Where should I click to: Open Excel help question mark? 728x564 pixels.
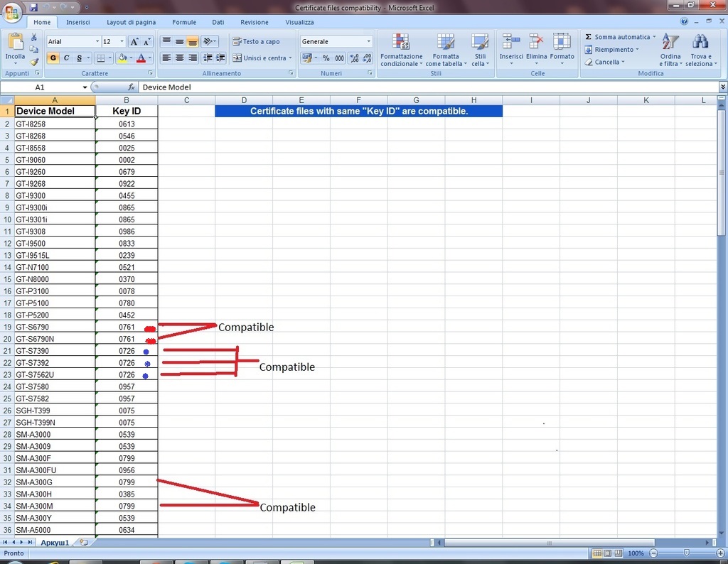pos(684,21)
